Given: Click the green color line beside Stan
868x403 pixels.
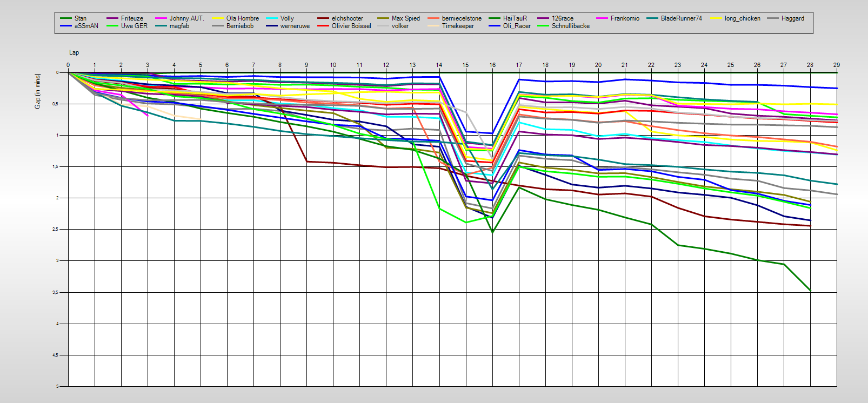Looking at the screenshot, I should 65,18.
